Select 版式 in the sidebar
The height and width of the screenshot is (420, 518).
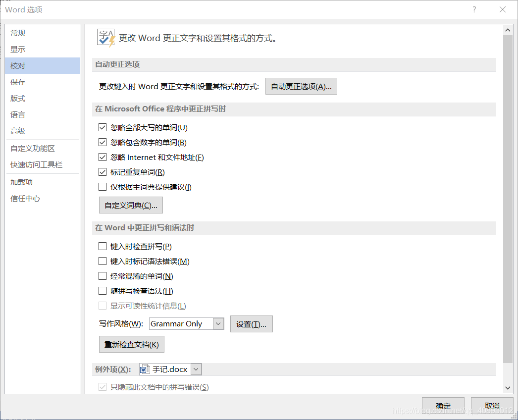click(43, 98)
